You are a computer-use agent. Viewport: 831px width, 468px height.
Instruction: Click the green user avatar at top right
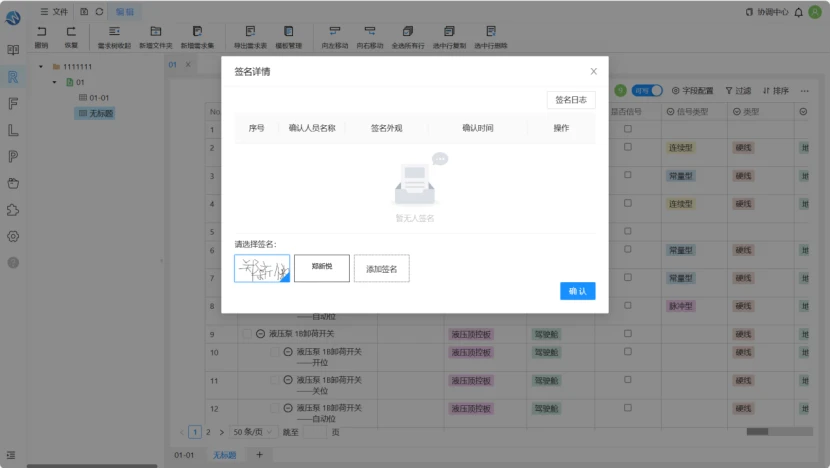click(x=815, y=12)
